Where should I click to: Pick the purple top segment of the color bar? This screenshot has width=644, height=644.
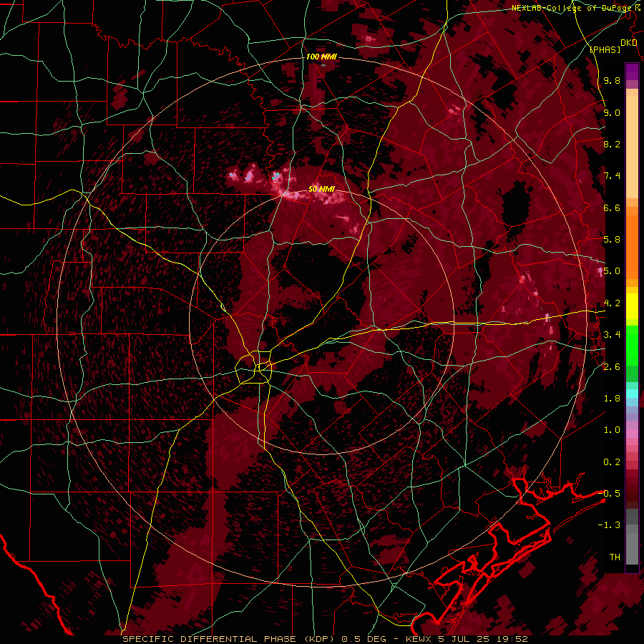click(632, 72)
